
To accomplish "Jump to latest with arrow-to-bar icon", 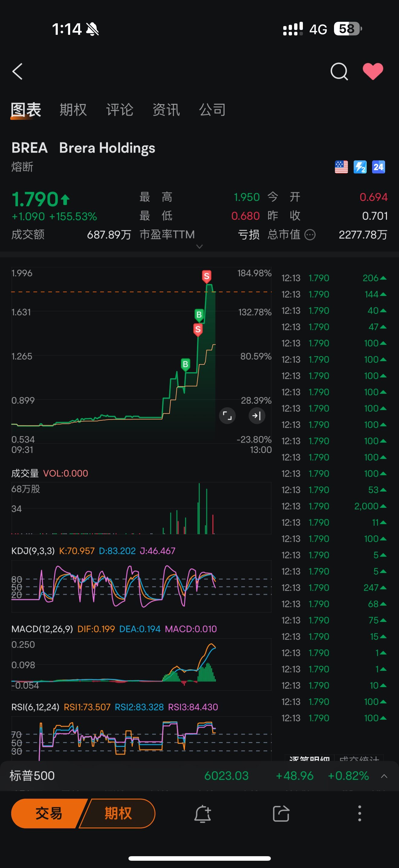I will (x=257, y=416).
